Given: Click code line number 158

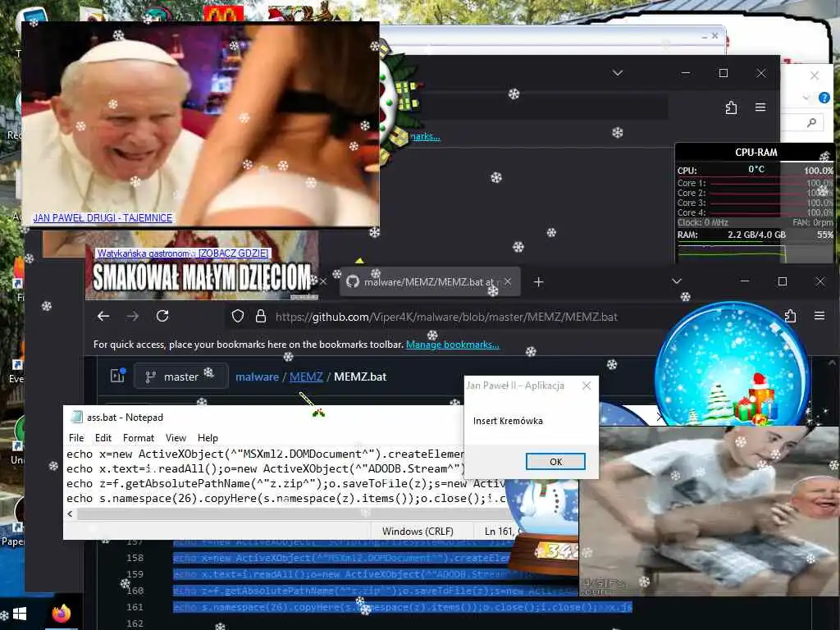Looking at the screenshot, I should [x=135, y=558].
